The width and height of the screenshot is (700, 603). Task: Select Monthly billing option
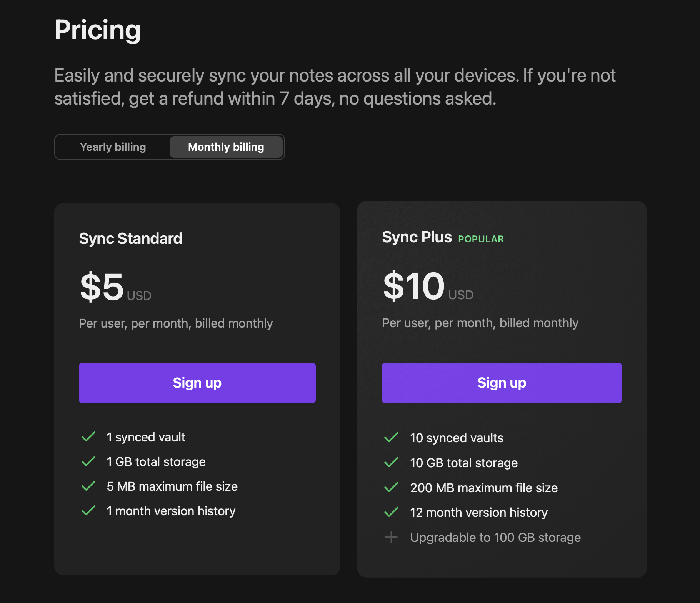tap(226, 147)
